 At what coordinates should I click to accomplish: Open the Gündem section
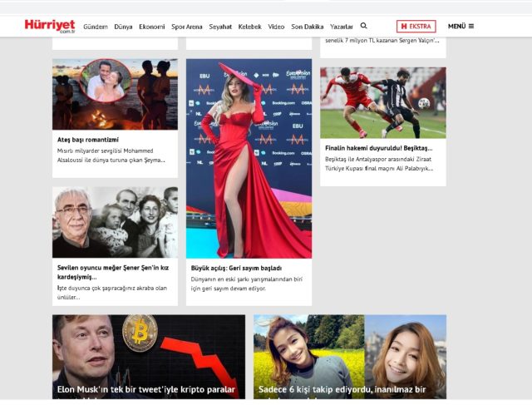pos(96,27)
